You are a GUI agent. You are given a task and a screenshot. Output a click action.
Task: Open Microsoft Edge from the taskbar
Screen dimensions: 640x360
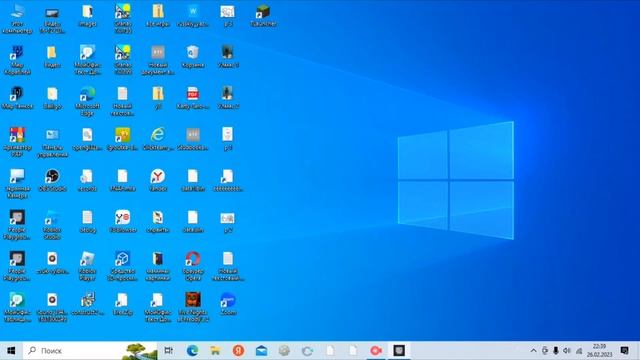(x=192, y=351)
